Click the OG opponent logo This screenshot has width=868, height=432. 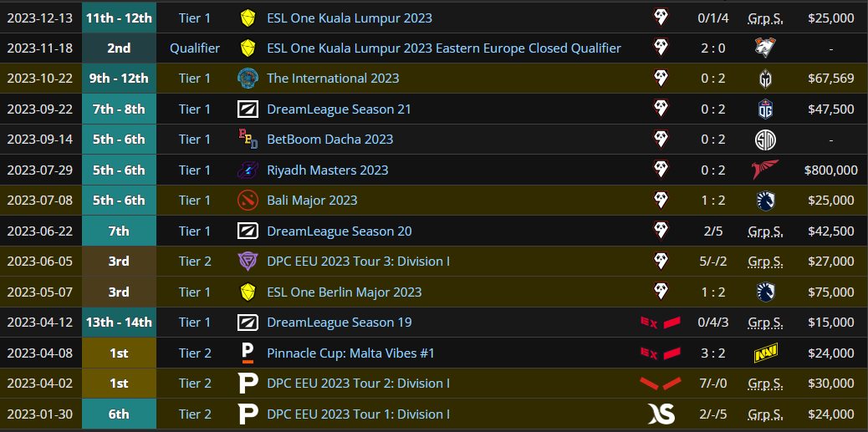tap(764, 109)
